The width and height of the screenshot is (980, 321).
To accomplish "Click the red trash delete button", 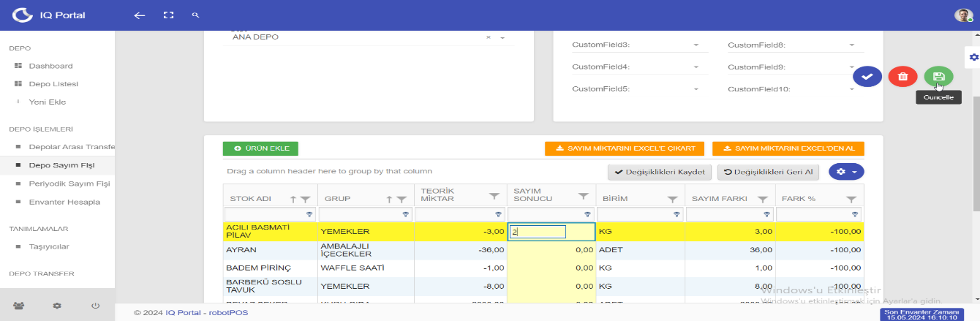I will pyautogui.click(x=903, y=76).
